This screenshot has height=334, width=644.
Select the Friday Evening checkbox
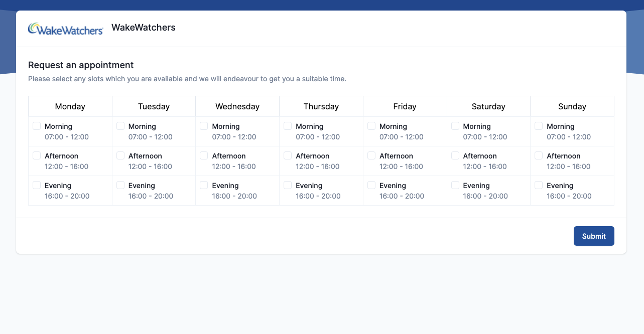(x=371, y=185)
